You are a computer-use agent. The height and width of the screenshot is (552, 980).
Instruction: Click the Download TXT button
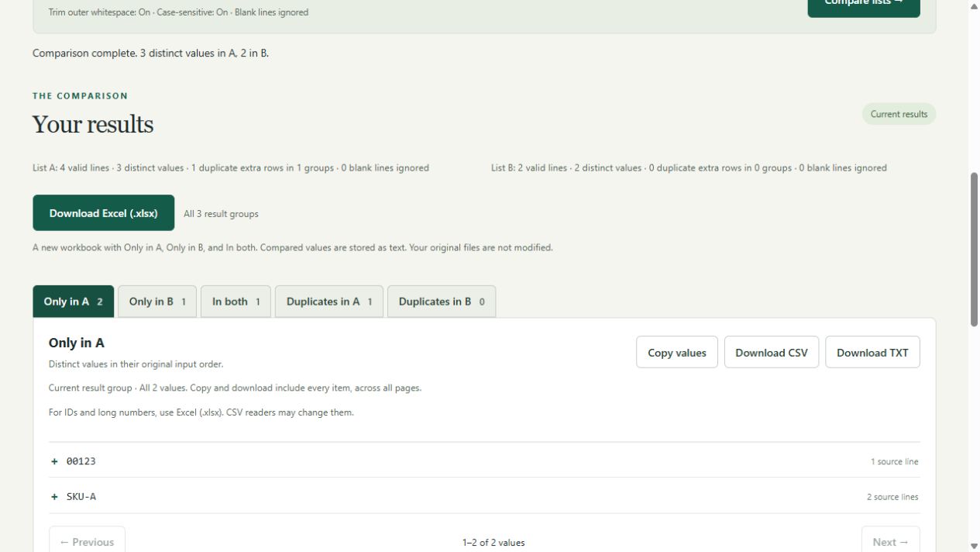(872, 352)
